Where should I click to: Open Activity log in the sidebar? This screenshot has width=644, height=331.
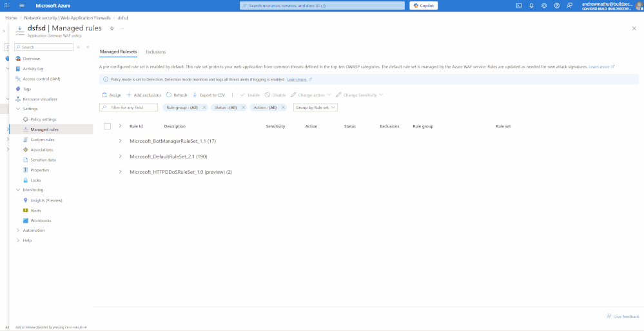point(33,69)
